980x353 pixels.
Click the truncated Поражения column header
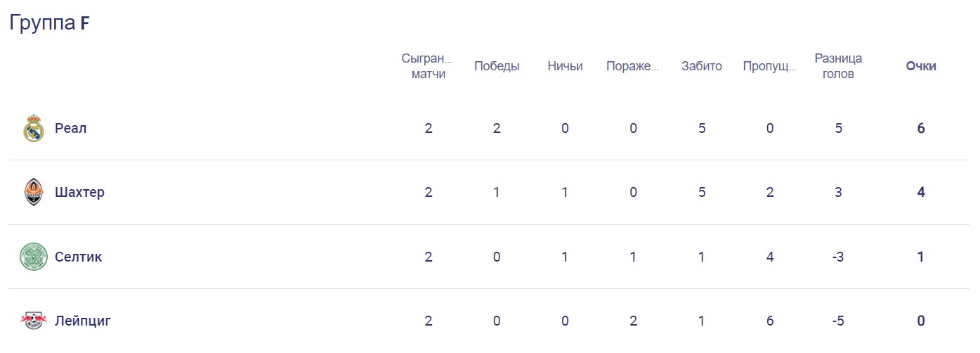pyautogui.click(x=633, y=66)
